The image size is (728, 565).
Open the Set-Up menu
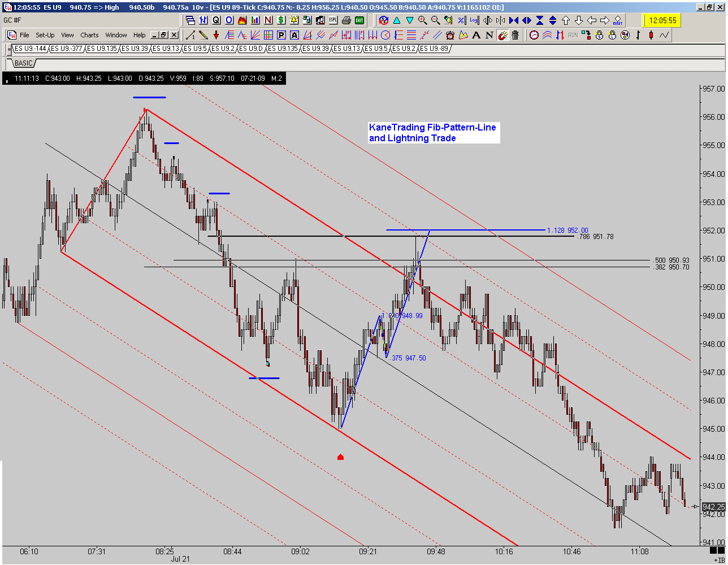click(45, 35)
